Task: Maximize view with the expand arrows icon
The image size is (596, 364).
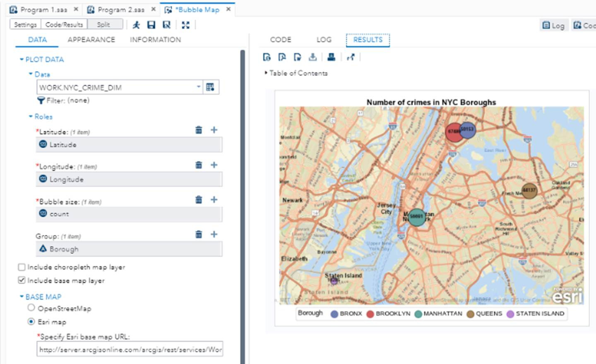Action: 185,25
